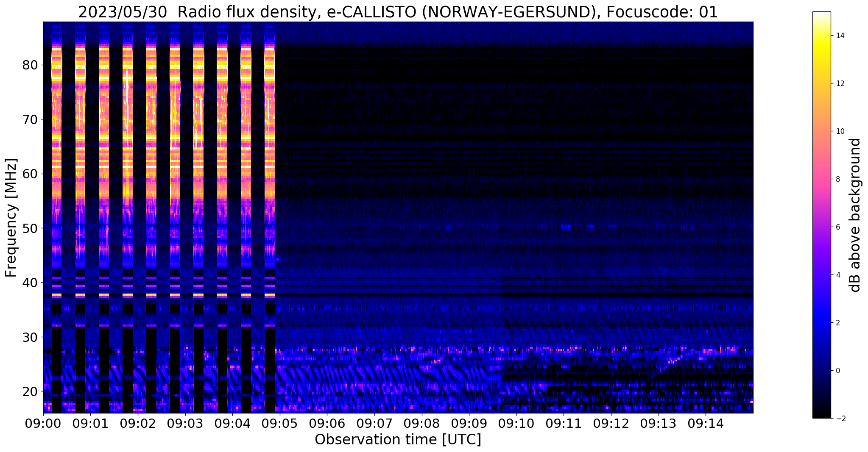
Task: Click the colorbar tick value 8
Action: [838, 179]
